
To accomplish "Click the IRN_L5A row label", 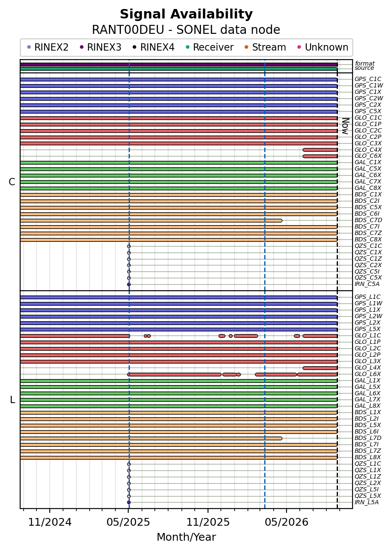I will 367,503.
